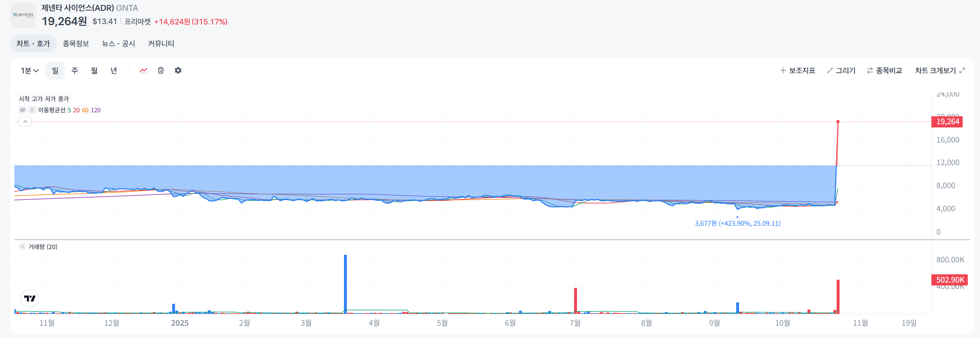Toggle moving average visibility eye icon
This screenshot has height=338, width=980.
pyautogui.click(x=22, y=110)
